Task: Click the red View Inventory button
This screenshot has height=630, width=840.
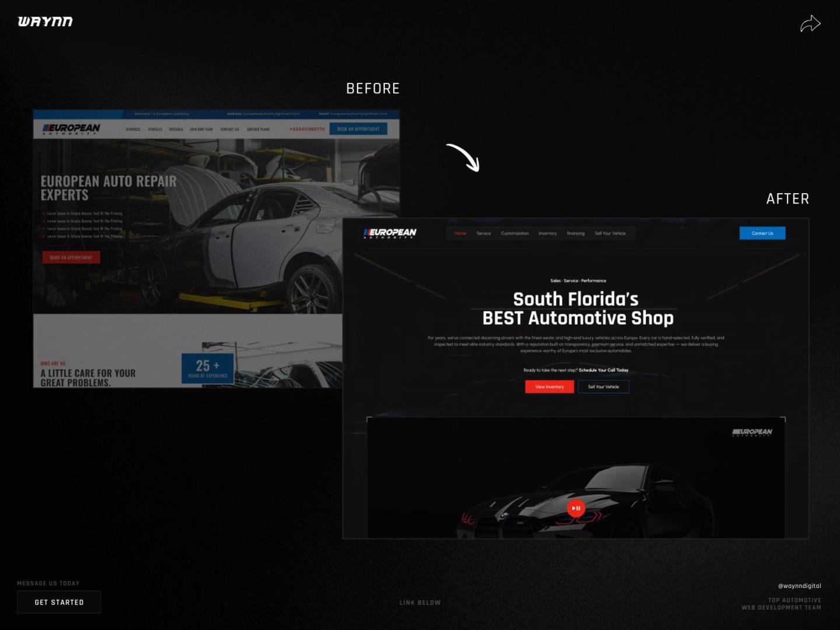Action: click(549, 387)
